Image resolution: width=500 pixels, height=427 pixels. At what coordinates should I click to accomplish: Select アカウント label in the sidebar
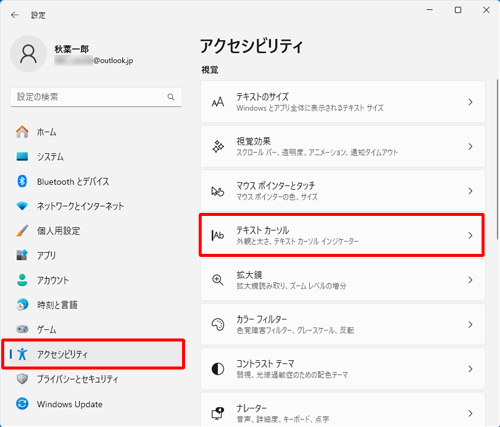[x=53, y=280]
